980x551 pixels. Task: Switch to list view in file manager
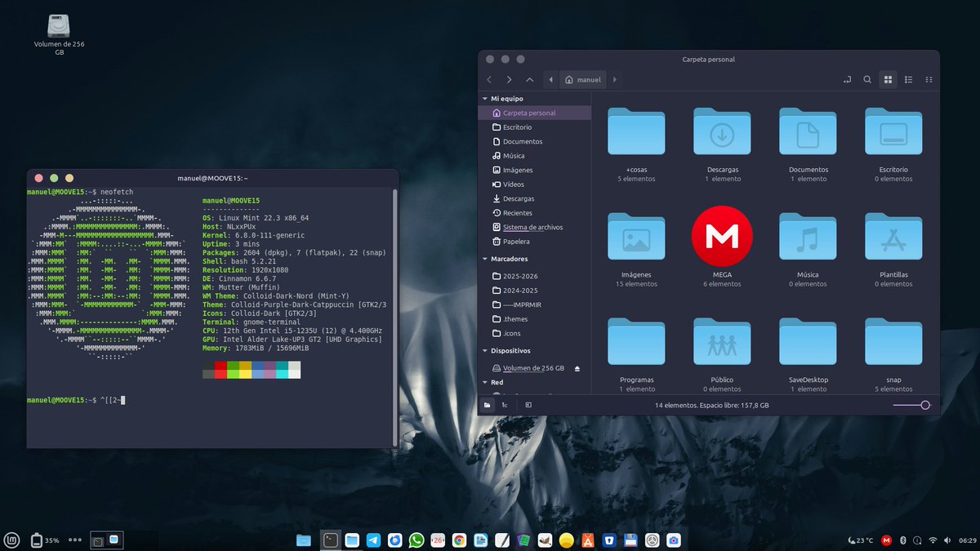coord(908,79)
